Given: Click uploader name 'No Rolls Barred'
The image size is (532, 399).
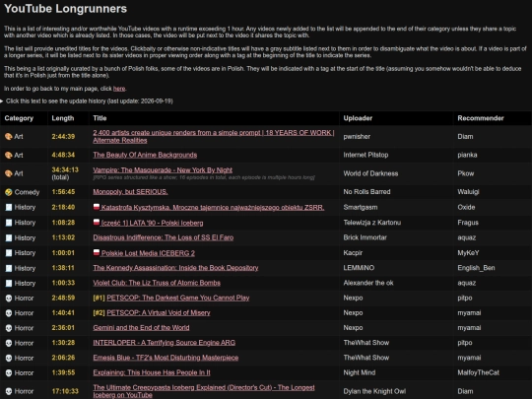Looking at the screenshot, I should [366, 192].
